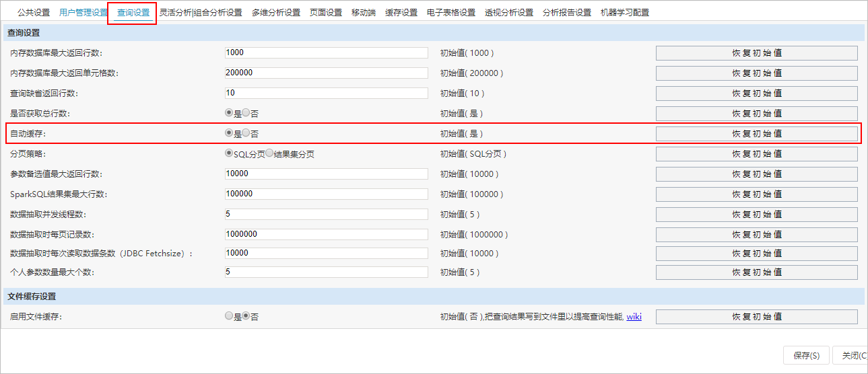
Task: Click the 初始值( 200000 ) text
Action: (471, 73)
